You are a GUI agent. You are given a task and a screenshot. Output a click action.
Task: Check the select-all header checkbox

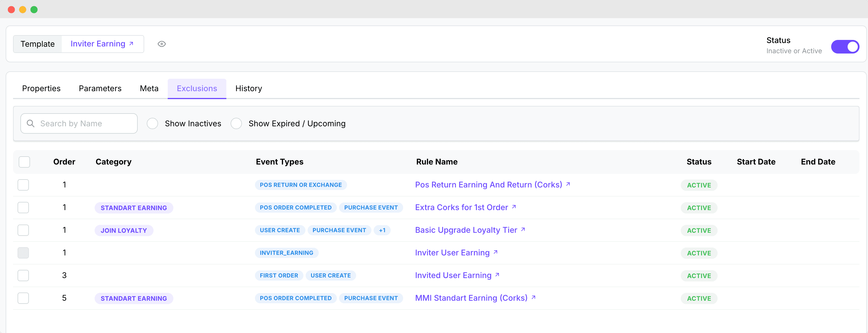tap(24, 162)
